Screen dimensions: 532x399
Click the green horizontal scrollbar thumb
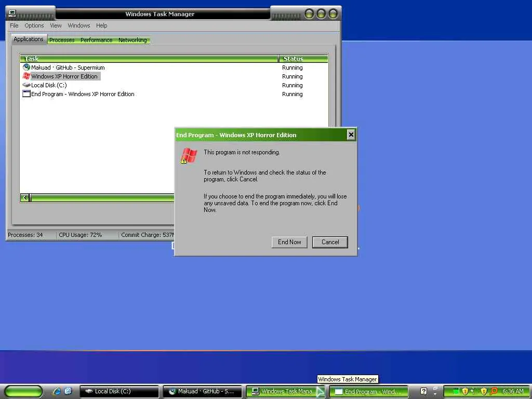(x=102, y=197)
